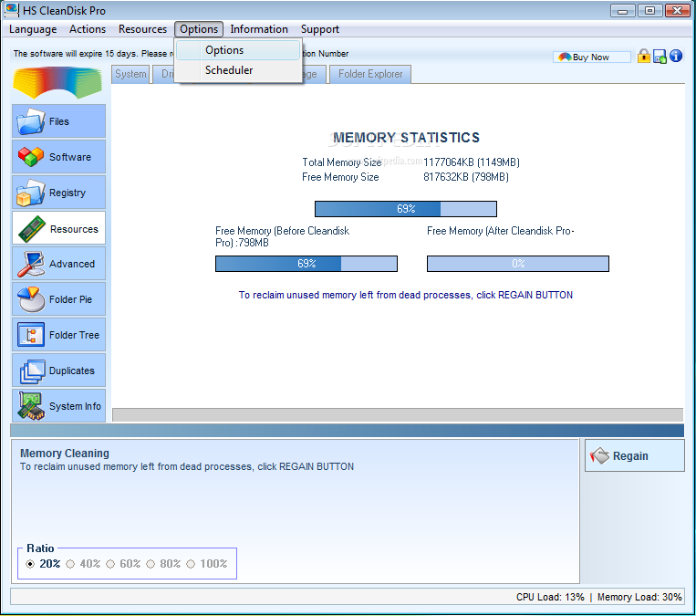Screen dimensions: 696x616
Task: Click the blue information icon
Action: point(676,56)
